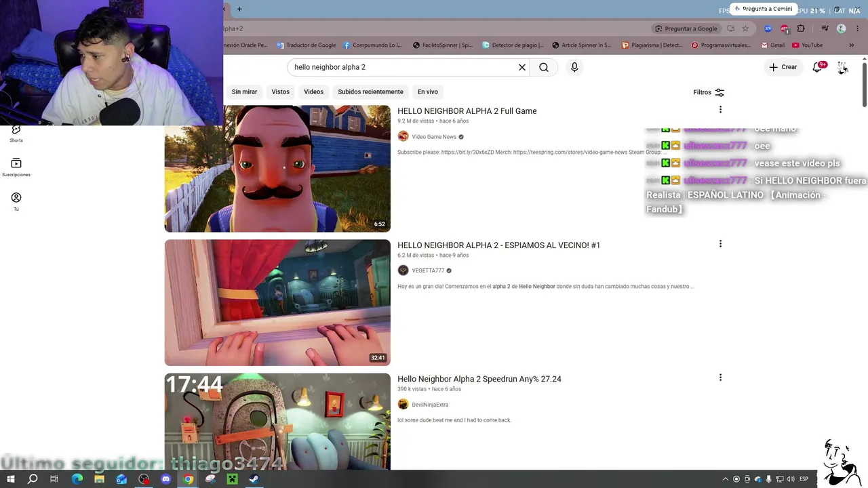This screenshot has height=488, width=868.
Task: Open the YouTube bookmark
Action: pos(807,45)
